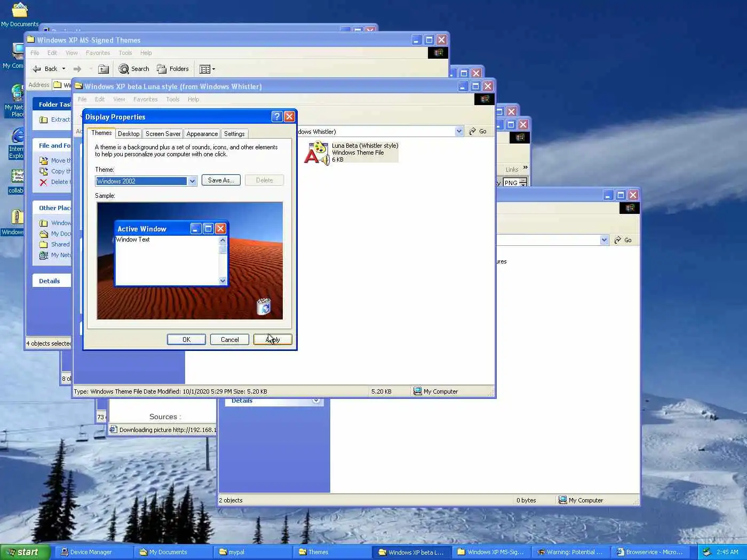Click Back arrow in MS-Signed Themes toolbar
The image size is (747, 560).
pos(45,69)
